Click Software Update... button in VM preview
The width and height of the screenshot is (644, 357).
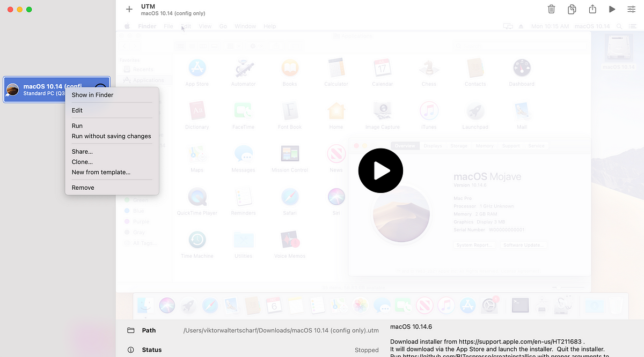[524, 245]
